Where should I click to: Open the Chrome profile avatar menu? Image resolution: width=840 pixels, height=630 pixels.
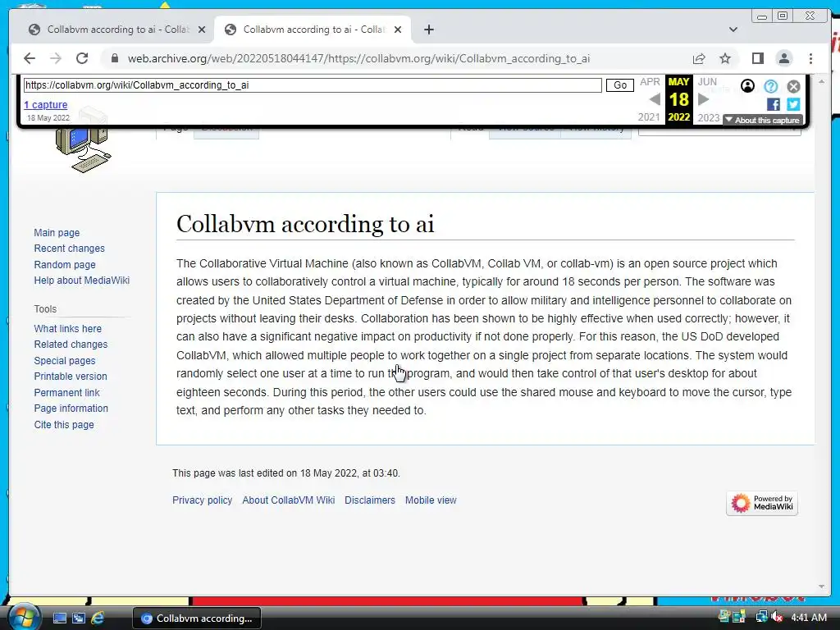coord(783,58)
